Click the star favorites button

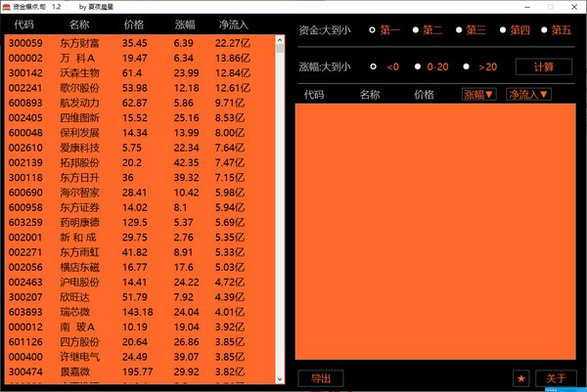tap(520, 378)
